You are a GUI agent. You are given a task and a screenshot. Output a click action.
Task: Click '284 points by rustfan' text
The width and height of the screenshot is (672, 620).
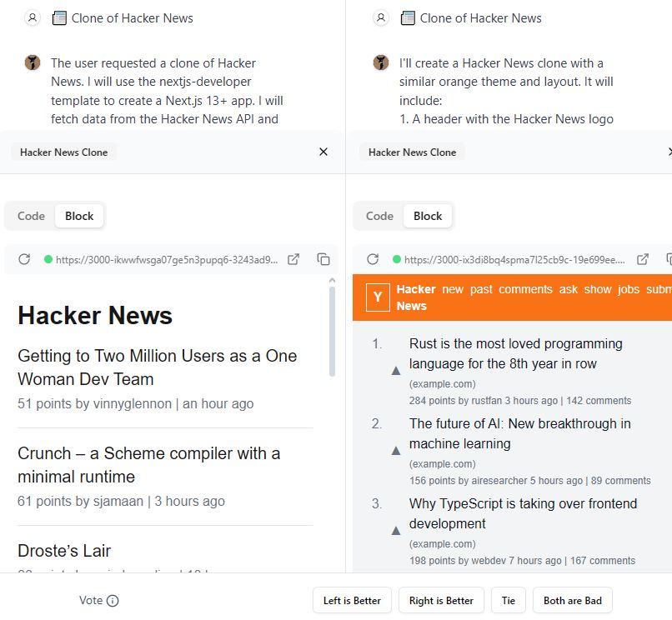[x=455, y=401]
